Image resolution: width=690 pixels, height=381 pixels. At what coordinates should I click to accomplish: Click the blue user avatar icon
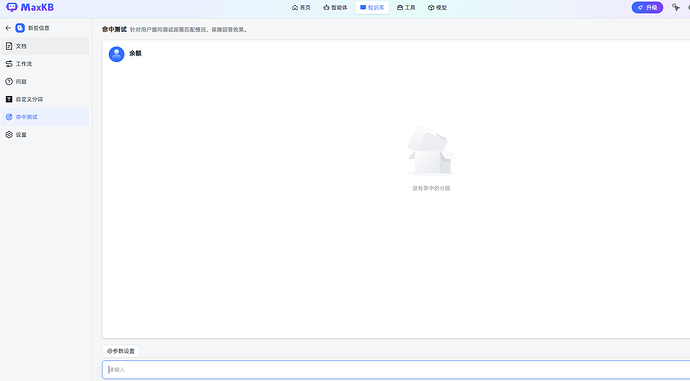tap(117, 54)
